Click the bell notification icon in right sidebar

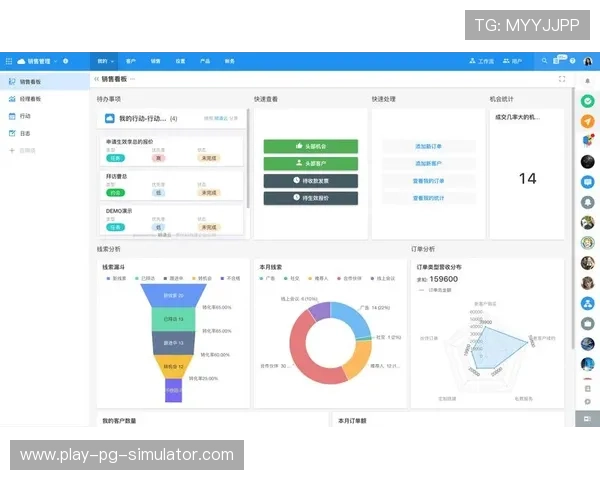click(588, 201)
